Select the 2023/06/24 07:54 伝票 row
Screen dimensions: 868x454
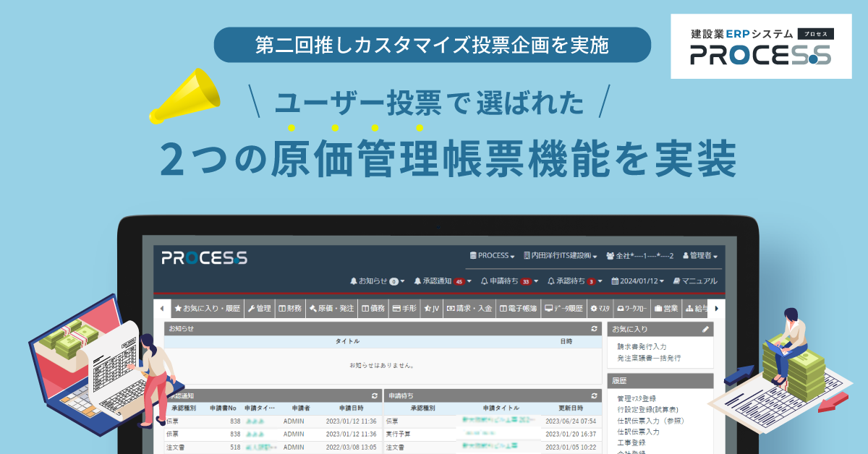[x=493, y=421]
